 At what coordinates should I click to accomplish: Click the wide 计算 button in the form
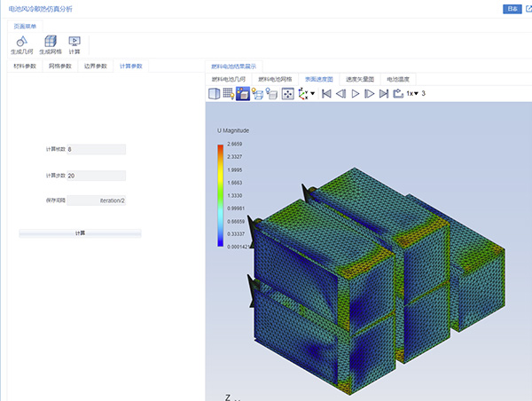tap(80, 232)
